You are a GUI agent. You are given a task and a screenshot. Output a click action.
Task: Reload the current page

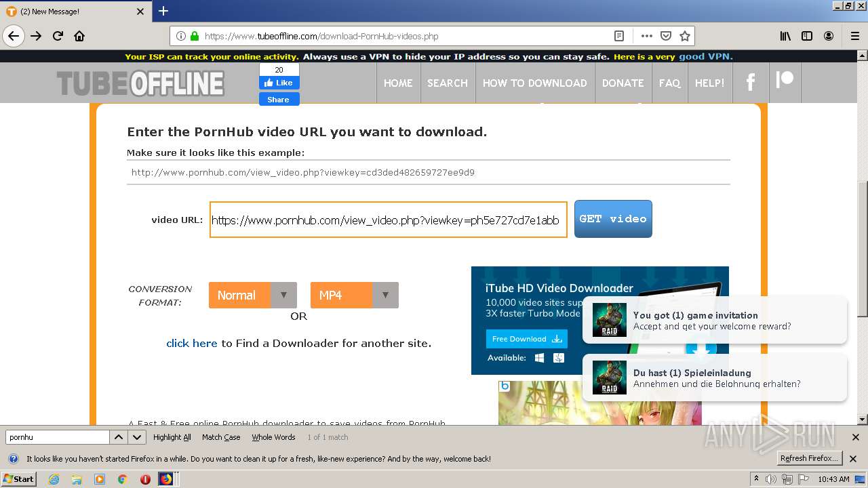58,36
